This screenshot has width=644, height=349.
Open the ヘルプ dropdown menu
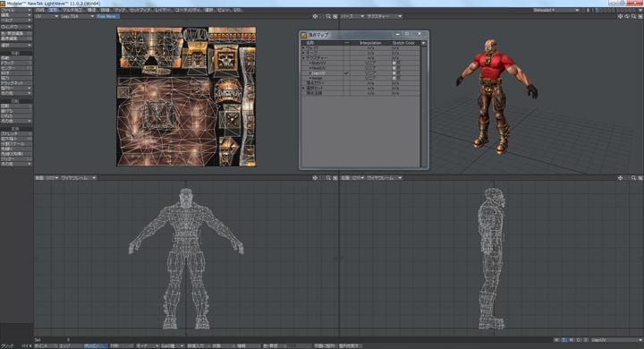[x=16, y=20]
